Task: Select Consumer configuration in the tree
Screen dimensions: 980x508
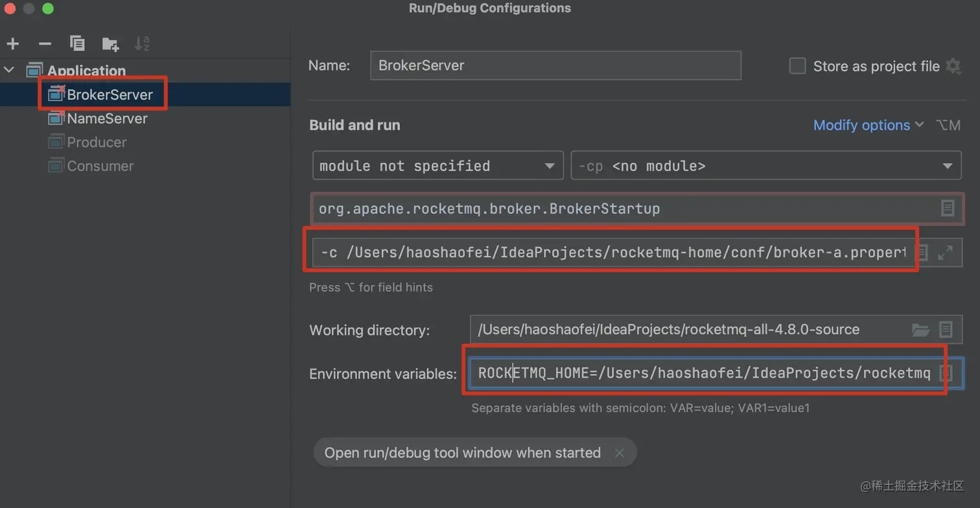Action: pos(100,166)
